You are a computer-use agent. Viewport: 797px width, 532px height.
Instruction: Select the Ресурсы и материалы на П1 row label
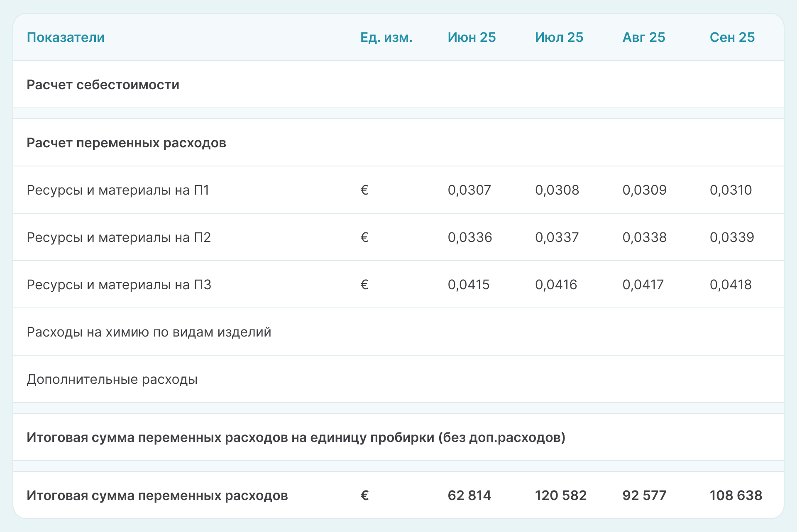coord(118,190)
